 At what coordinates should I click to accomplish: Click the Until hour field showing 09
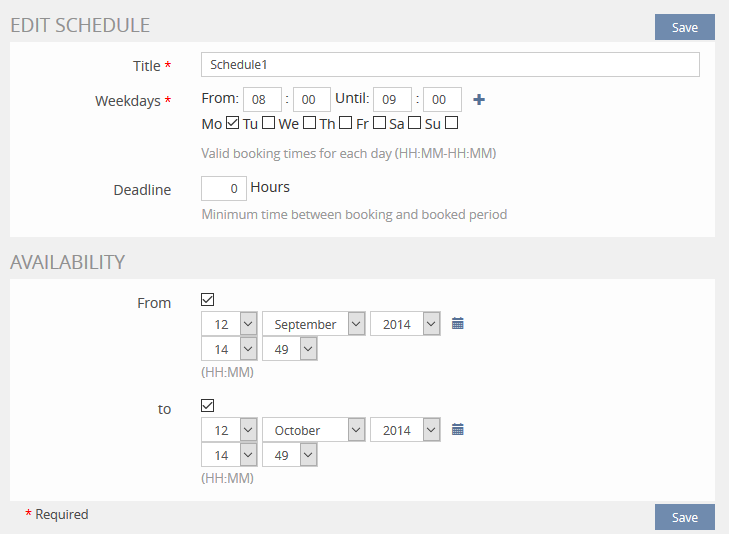click(390, 100)
